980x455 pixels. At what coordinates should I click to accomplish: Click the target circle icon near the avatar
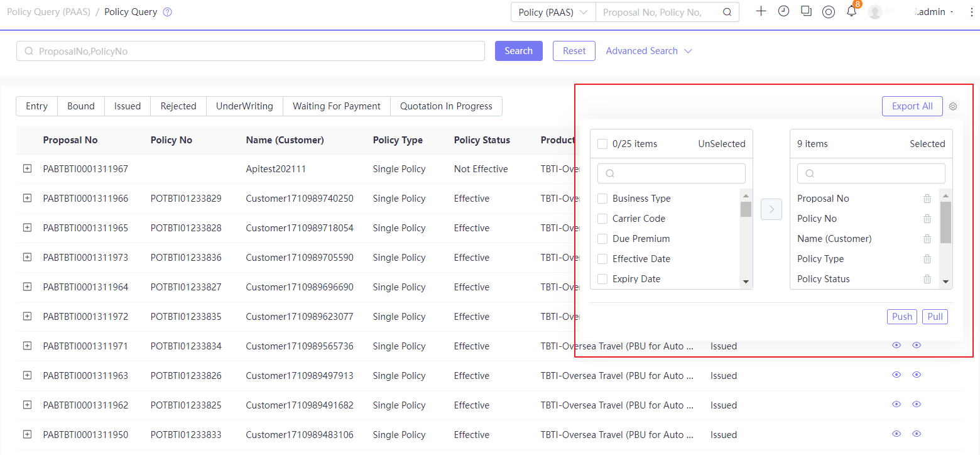[829, 11]
